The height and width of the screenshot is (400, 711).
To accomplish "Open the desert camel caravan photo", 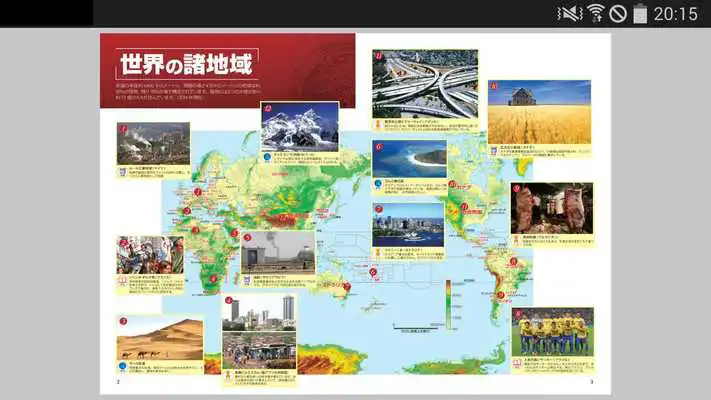I will (160, 338).
